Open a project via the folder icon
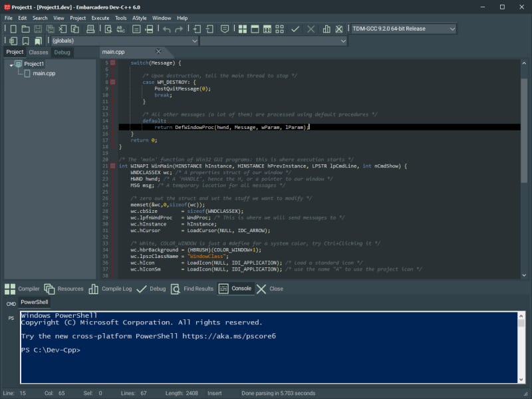The image size is (532, 399). pyautogui.click(x=25, y=29)
